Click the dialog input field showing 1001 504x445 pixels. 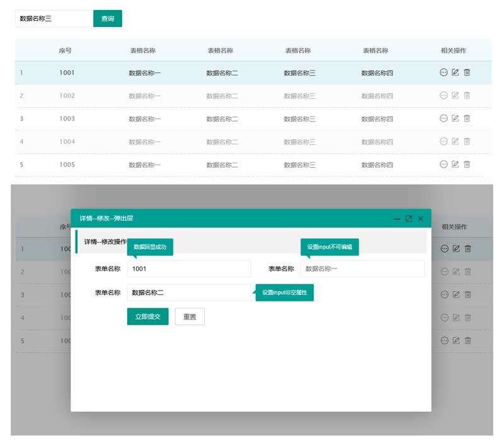point(188,269)
